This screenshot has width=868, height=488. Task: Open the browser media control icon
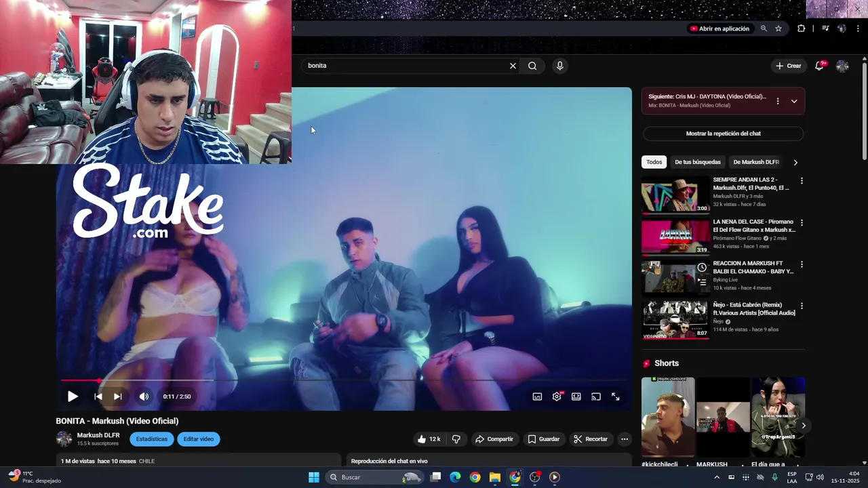[825, 28]
